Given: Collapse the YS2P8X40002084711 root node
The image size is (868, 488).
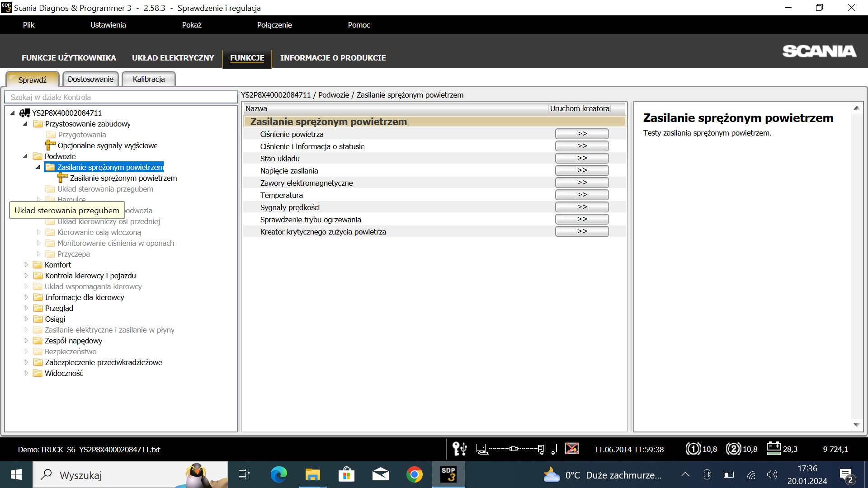Looking at the screenshot, I should (13, 113).
